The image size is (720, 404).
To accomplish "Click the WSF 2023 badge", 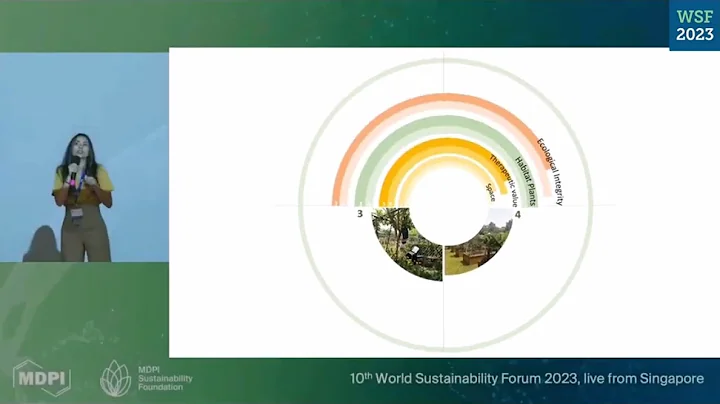I will [694, 25].
